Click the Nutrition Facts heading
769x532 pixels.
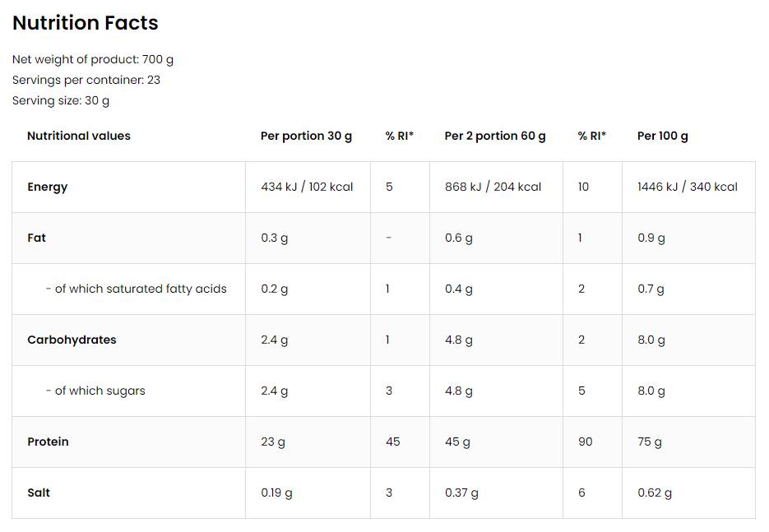tap(86, 23)
